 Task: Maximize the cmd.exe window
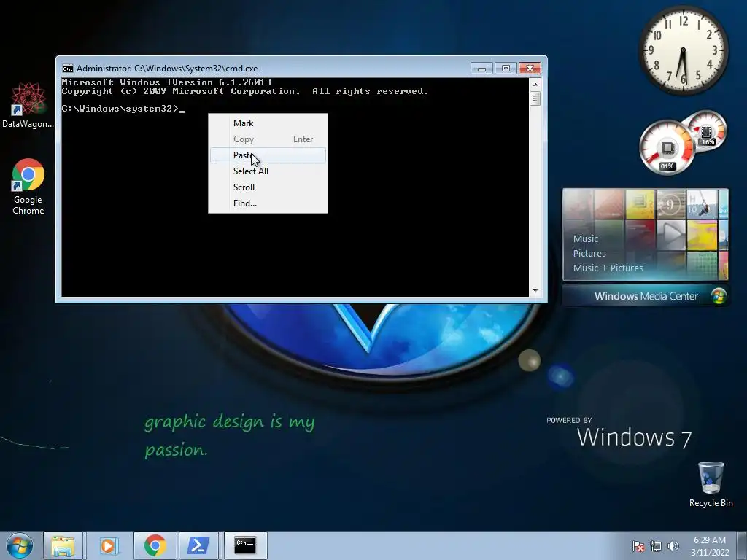point(506,69)
